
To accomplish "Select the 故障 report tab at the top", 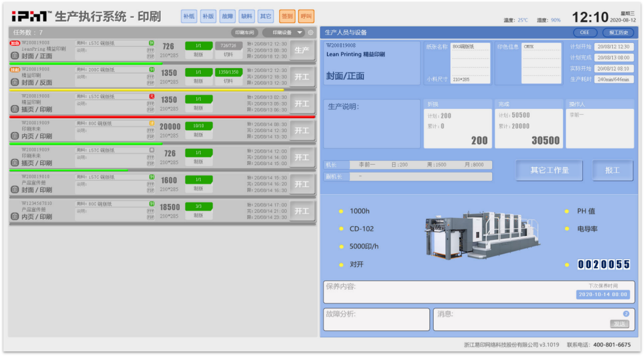I will 227,16.
